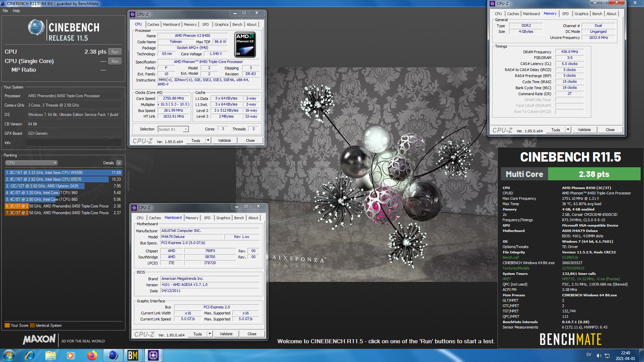This screenshot has height=362, width=644.
Task: Click Close button in CPU-Z Mainboard window
Action: (x=252, y=334)
